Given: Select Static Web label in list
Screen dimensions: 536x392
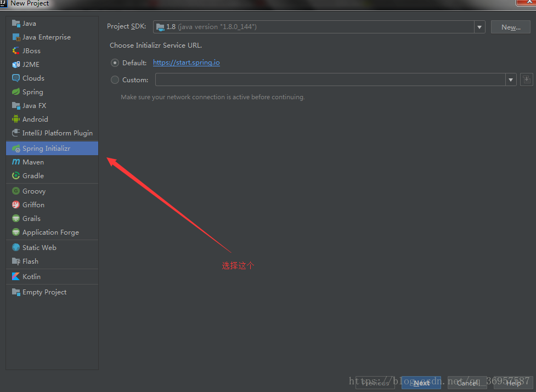Looking at the screenshot, I should tap(40, 248).
